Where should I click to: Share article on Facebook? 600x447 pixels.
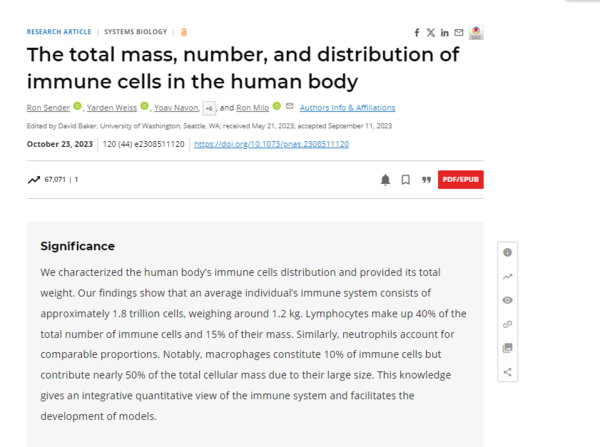click(x=418, y=32)
